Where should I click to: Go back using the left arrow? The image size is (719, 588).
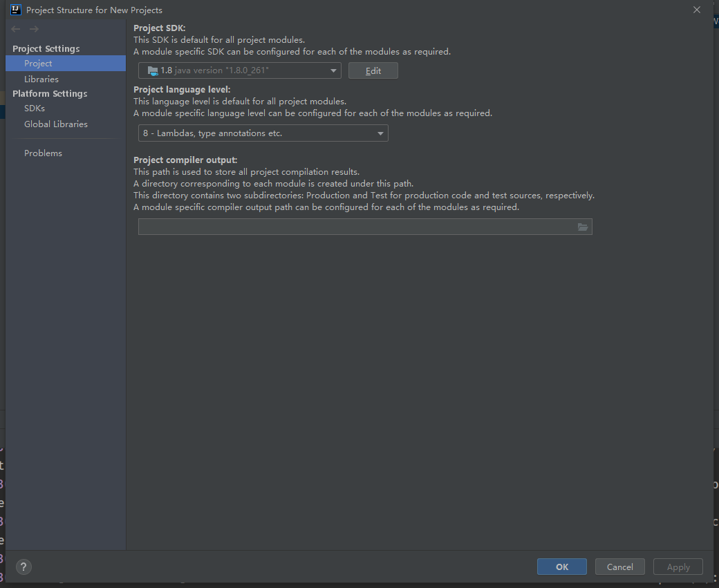16,29
